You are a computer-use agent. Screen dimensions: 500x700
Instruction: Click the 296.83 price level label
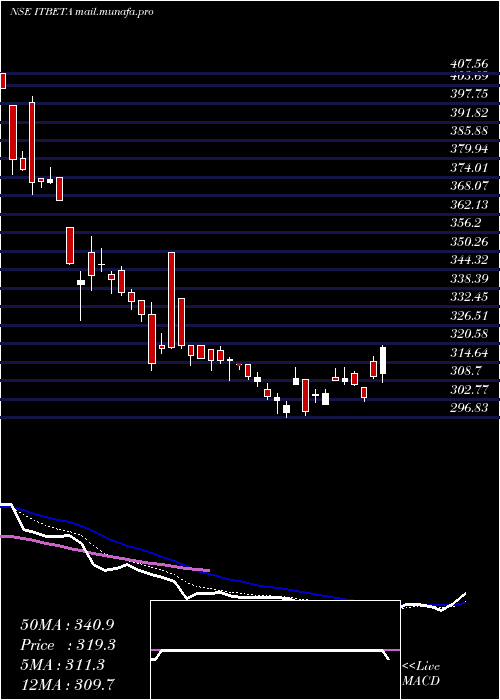(469, 408)
